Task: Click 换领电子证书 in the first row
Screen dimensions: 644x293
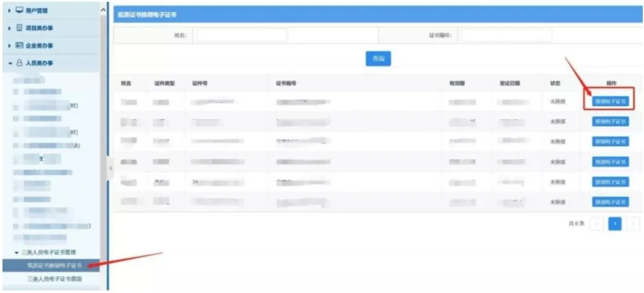Action: (x=610, y=101)
